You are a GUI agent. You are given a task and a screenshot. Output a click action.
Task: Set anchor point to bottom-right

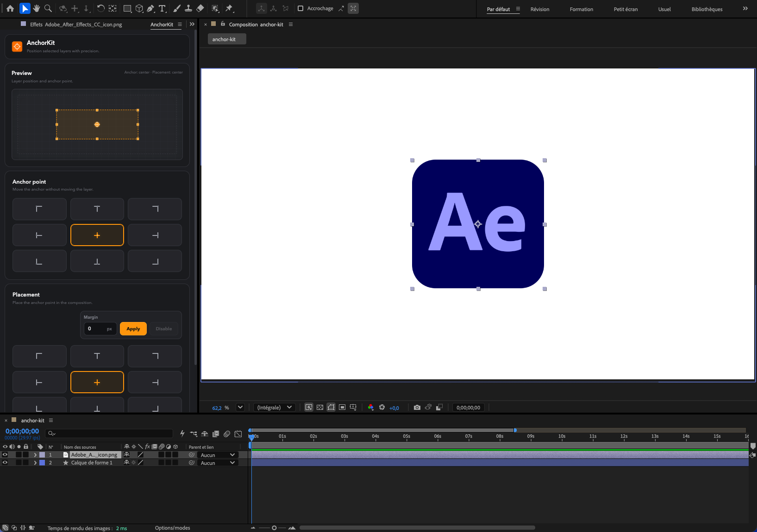pyautogui.click(x=155, y=261)
